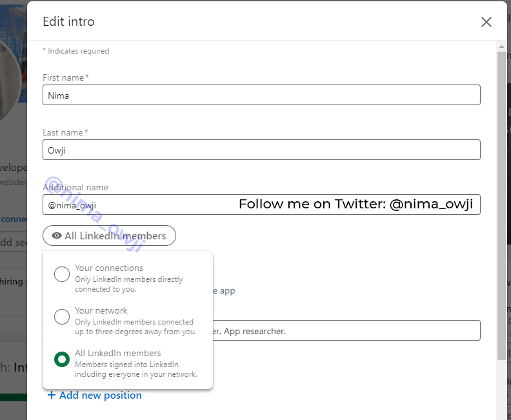This screenshot has width=511, height=420.
Task: Collapse the All LinkedIn members visibility dropdown
Action: click(x=109, y=236)
